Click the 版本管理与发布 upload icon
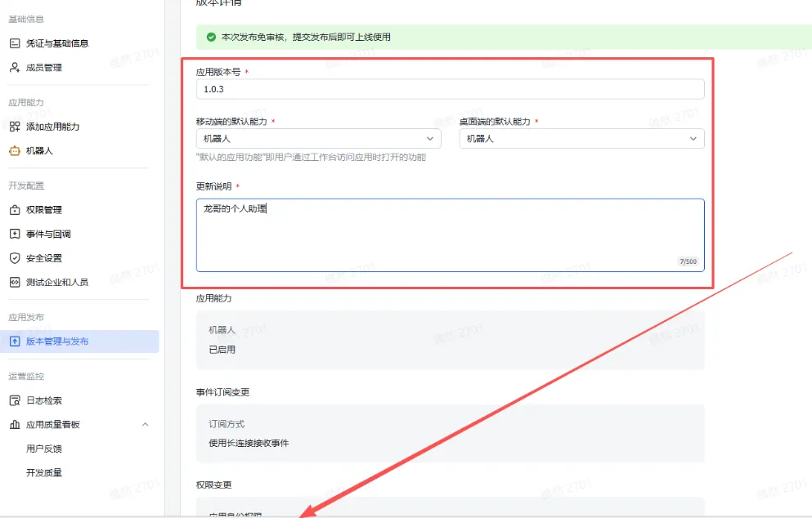Screen dimensions: 812x518 [x=15, y=341]
